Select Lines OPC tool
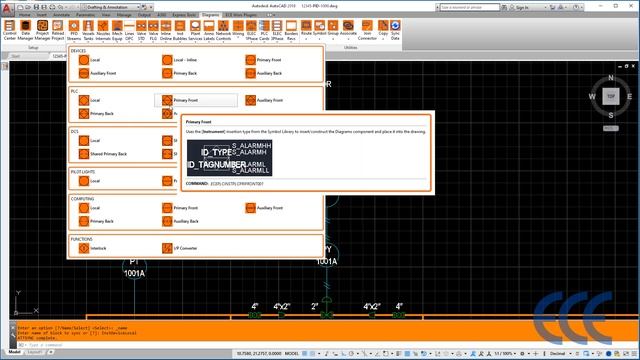Viewport: 640px width, 360px height. [x=129, y=31]
